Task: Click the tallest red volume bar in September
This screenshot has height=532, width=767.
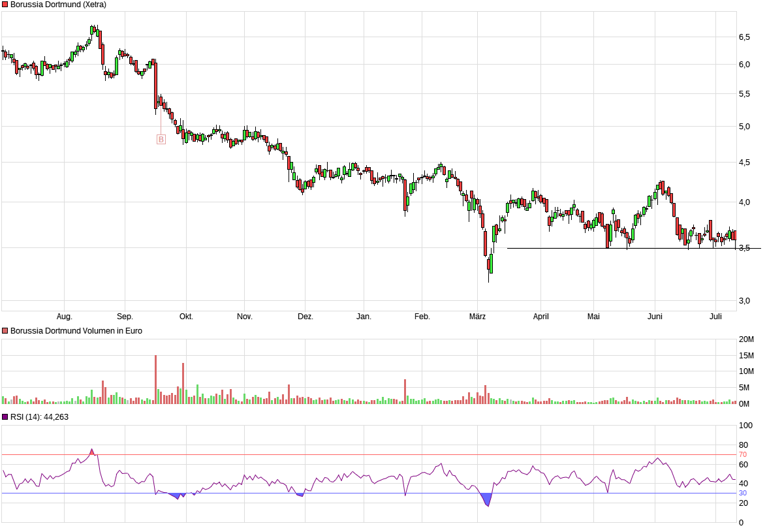Action: 155,379
